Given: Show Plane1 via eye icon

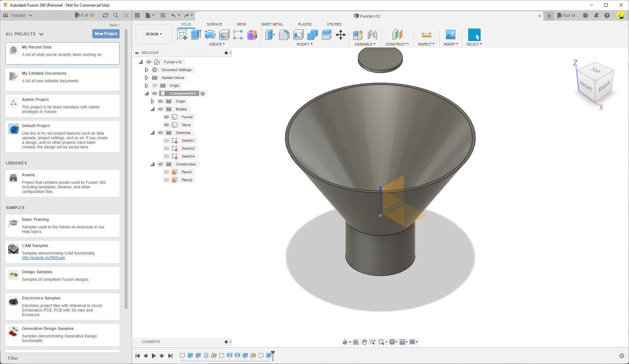Looking at the screenshot, I should tap(166, 172).
